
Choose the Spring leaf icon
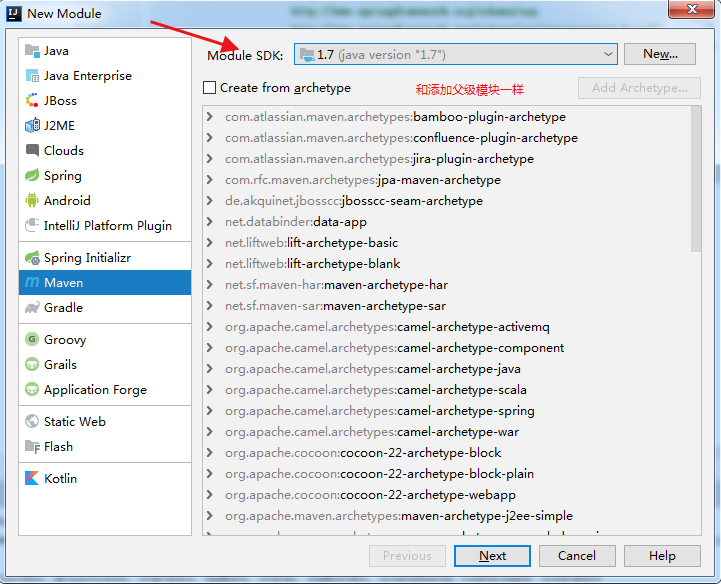coord(32,175)
